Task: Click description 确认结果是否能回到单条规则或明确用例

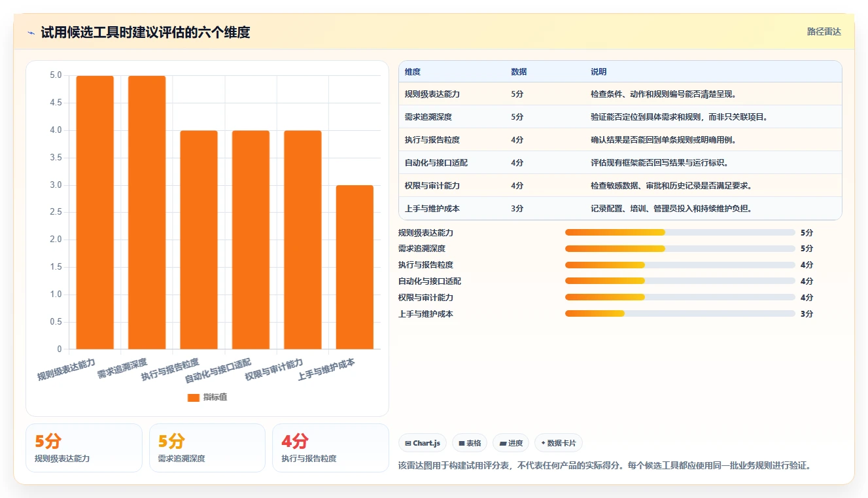Action: tap(665, 140)
